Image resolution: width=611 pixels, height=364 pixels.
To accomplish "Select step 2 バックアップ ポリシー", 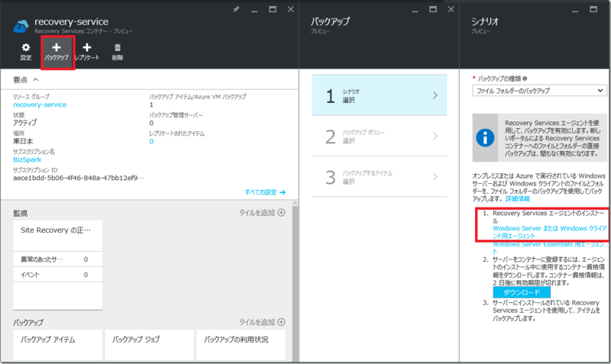I will pos(379,137).
